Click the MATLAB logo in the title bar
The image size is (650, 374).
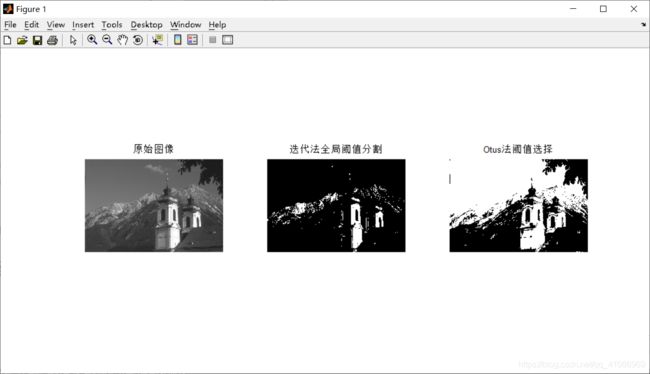8,9
